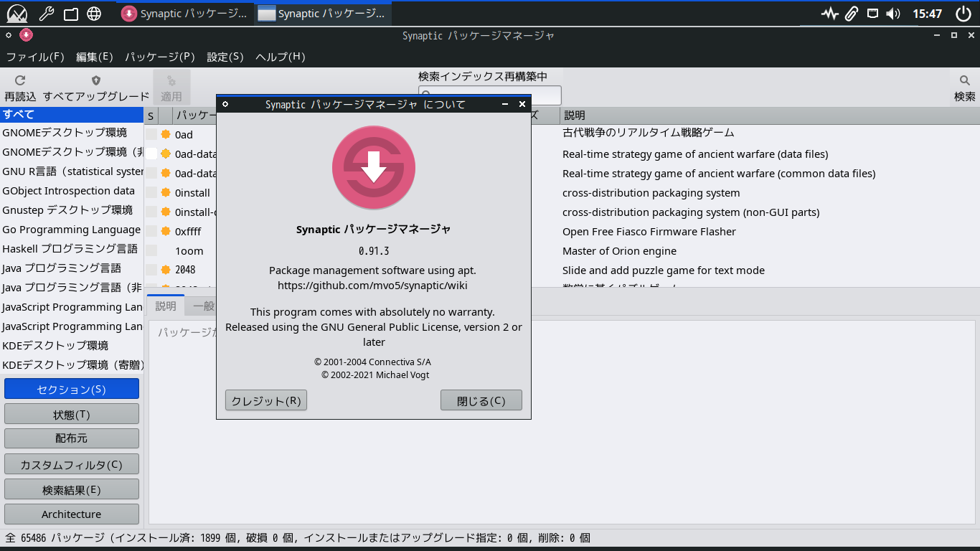980x551 pixels.
Task: Launch the file manager from the panel
Action: 70,14
